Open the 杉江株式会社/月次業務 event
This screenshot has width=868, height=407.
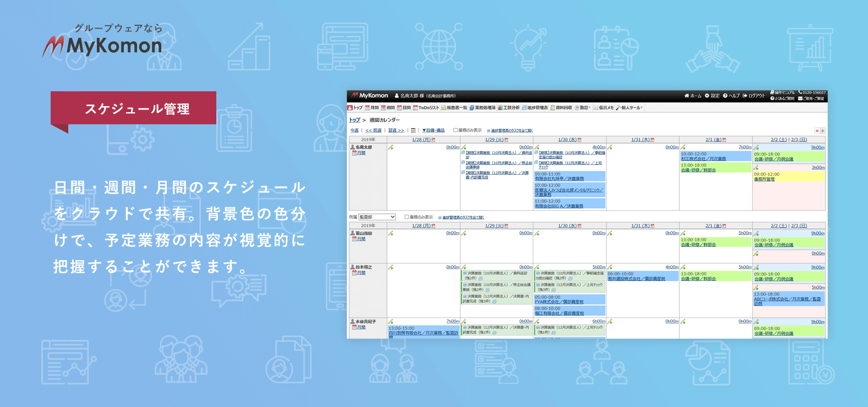pos(703,159)
